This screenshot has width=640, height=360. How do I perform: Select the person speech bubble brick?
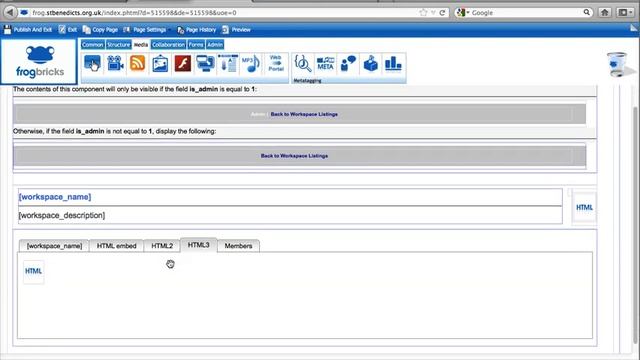(x=348, y=64)
